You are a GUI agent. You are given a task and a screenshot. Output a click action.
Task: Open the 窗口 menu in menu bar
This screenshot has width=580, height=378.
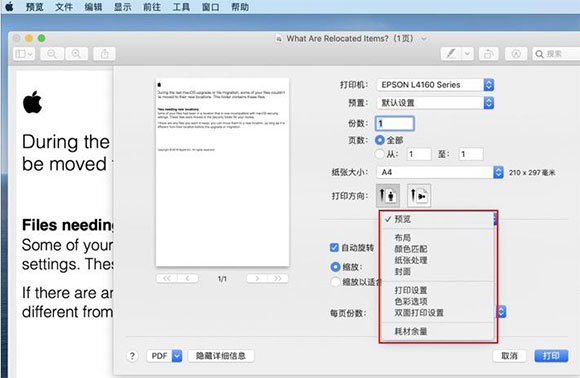(x=210, y=7)
